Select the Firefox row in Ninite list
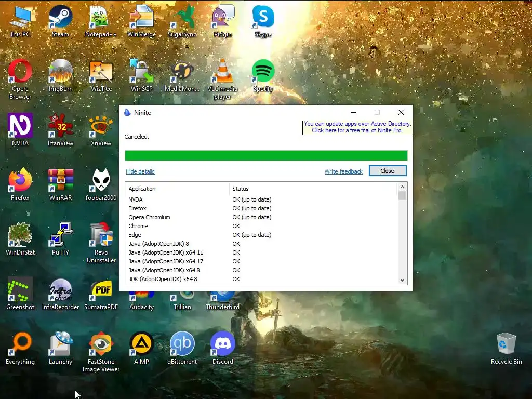 261,208
